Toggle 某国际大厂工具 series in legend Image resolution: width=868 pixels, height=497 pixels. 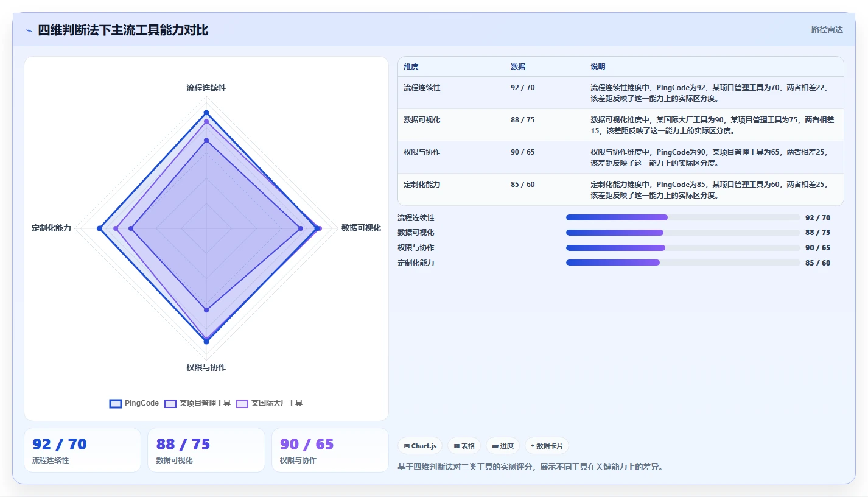tap(269, 403)
